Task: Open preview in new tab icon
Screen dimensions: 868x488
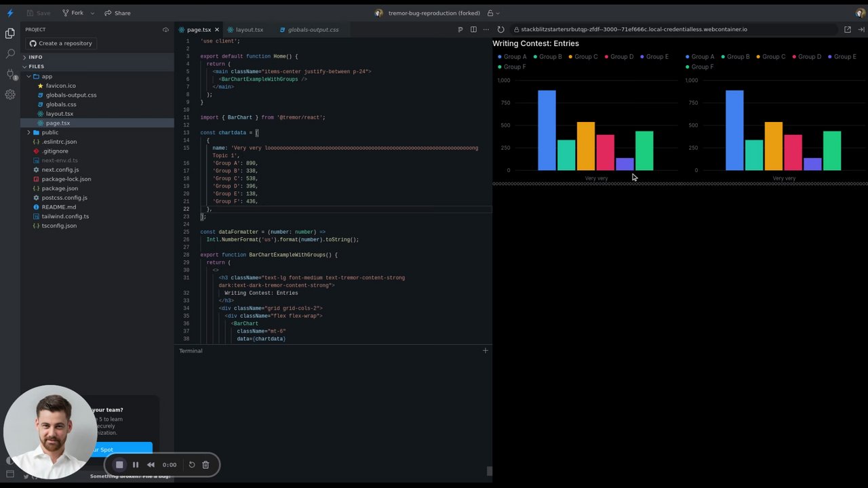Action: pos(848,30)
